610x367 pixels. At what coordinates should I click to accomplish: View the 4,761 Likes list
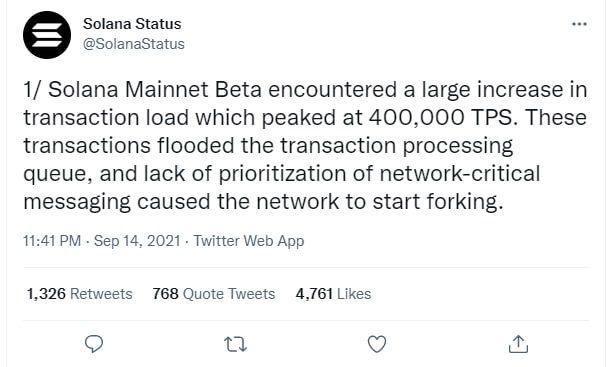333,294
